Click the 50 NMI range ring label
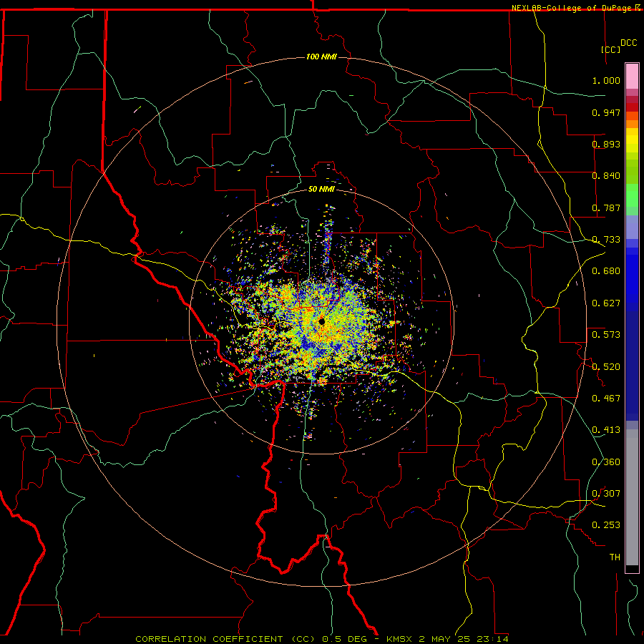Image resolution: width=644 pixels, height=644 pixels. point(321,189)
